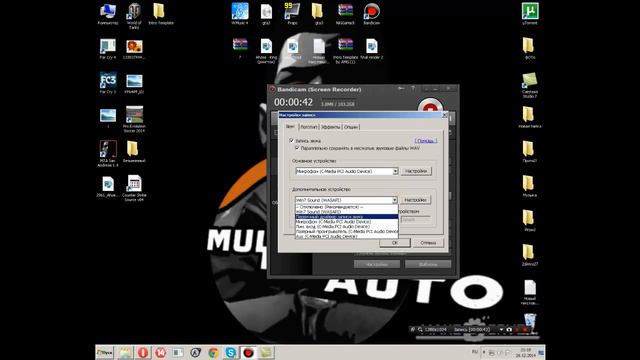Switch to the Звук tab
The height and width of the screenshot is (360, 640).
coord(290,127)
